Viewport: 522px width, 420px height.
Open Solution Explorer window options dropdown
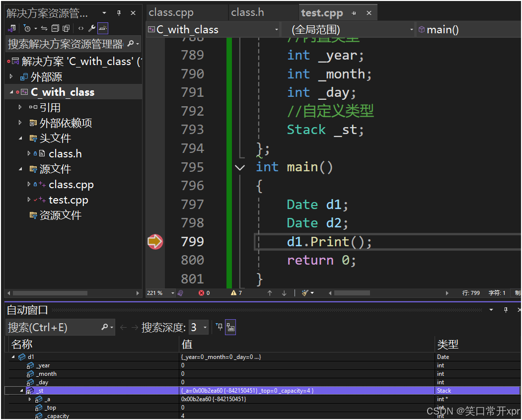point(104,13)
